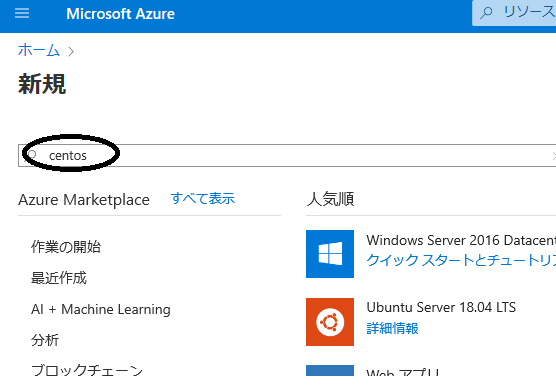Screen dimensions: 556x391
Task: Focus the top resource search box
Action: [x=514, y=13]
